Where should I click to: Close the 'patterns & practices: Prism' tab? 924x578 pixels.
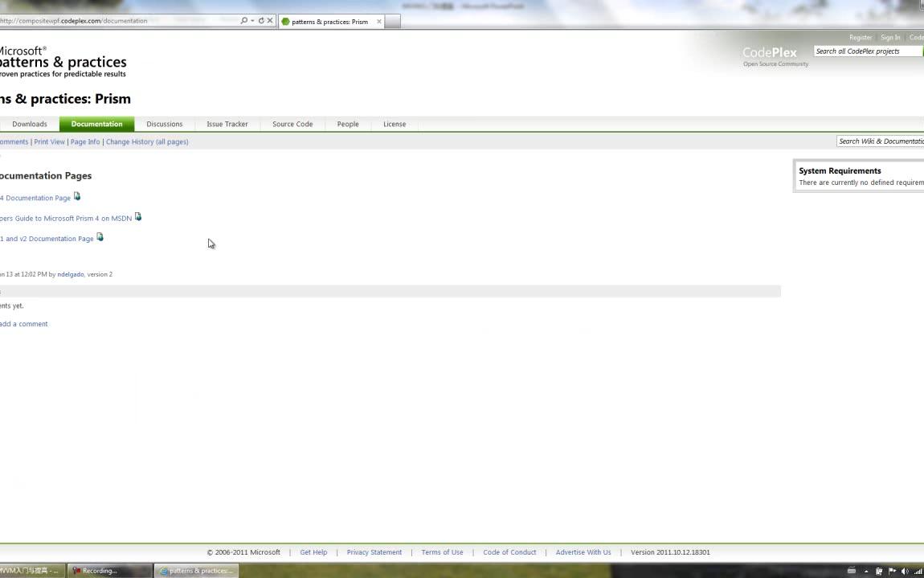point(379,21)
